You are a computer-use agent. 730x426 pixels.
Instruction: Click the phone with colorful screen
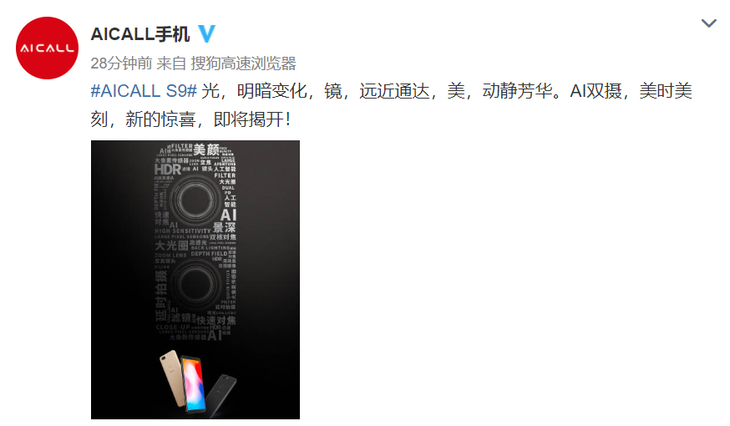[194, 384]
